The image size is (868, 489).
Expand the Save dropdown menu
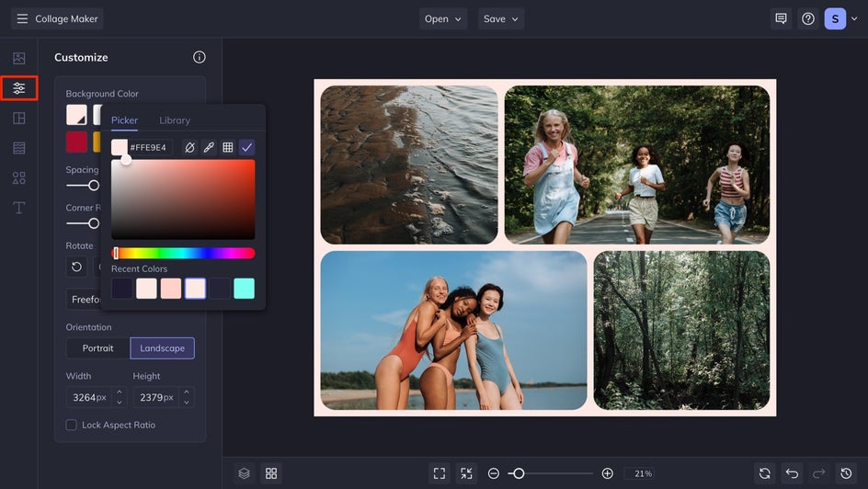[500, 18]
